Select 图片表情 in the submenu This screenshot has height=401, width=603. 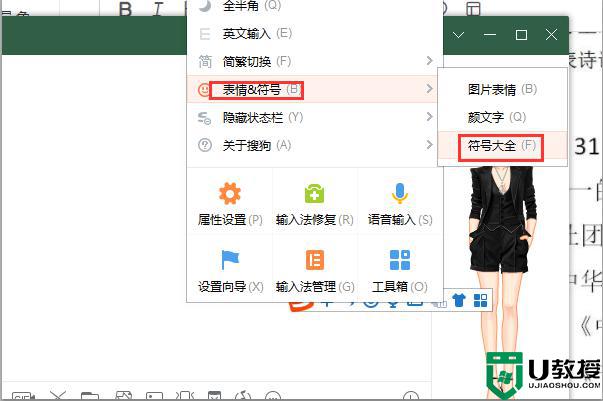click(x=502, y=89)
